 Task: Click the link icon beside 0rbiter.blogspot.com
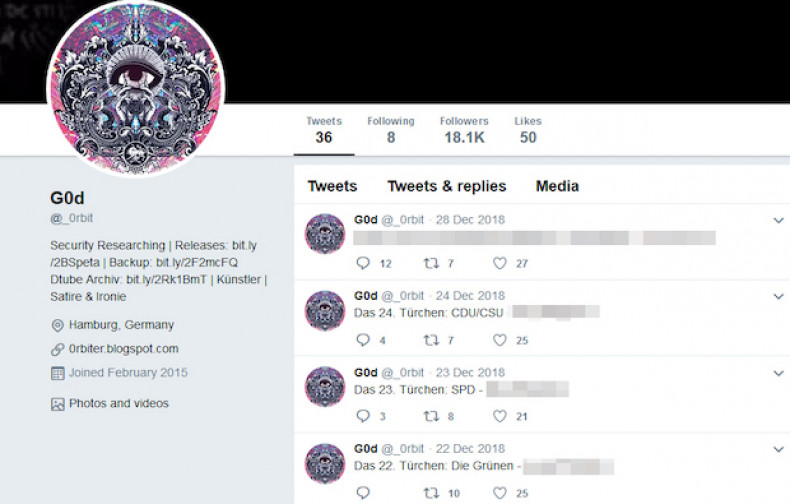pyautogui.click(x=57, y=349)
